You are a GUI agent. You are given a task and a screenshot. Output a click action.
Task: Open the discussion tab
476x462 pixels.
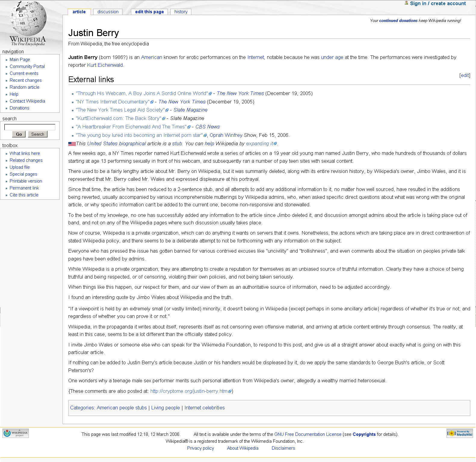tap(108, 12)
